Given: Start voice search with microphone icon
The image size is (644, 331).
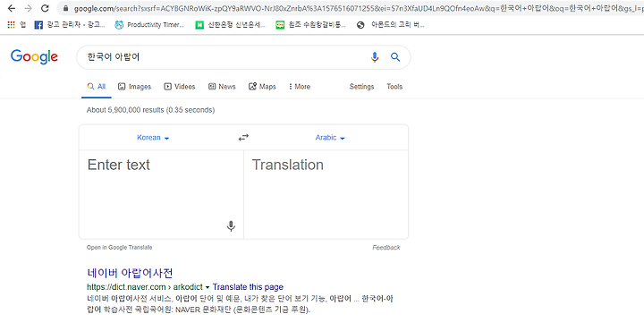Looking at the screenshot, I should point(375,57).
